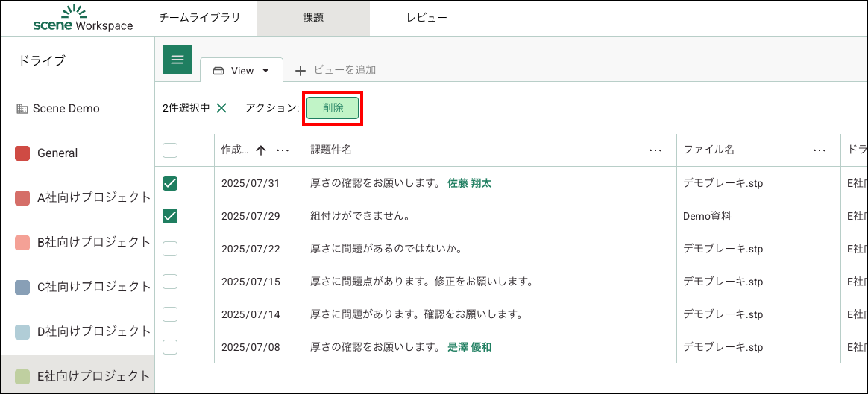Click the scene Workspace logo
868x394 pixels.
pyautogui.click(x=83, y=19)
